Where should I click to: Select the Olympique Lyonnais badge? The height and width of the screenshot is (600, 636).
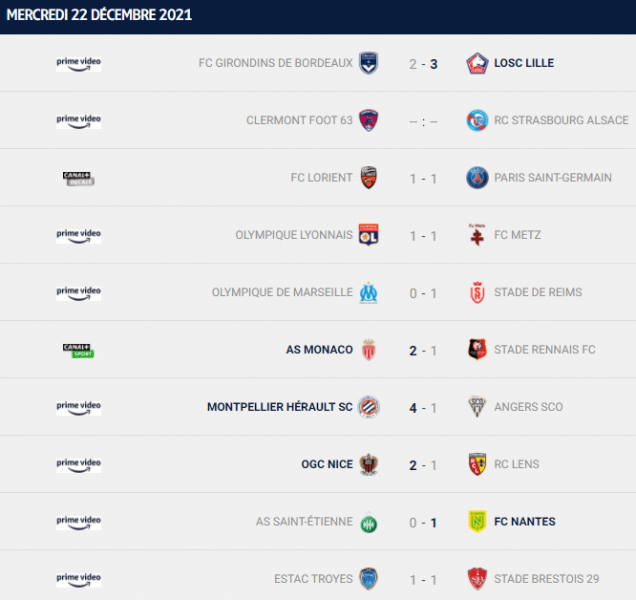(368, 235)
